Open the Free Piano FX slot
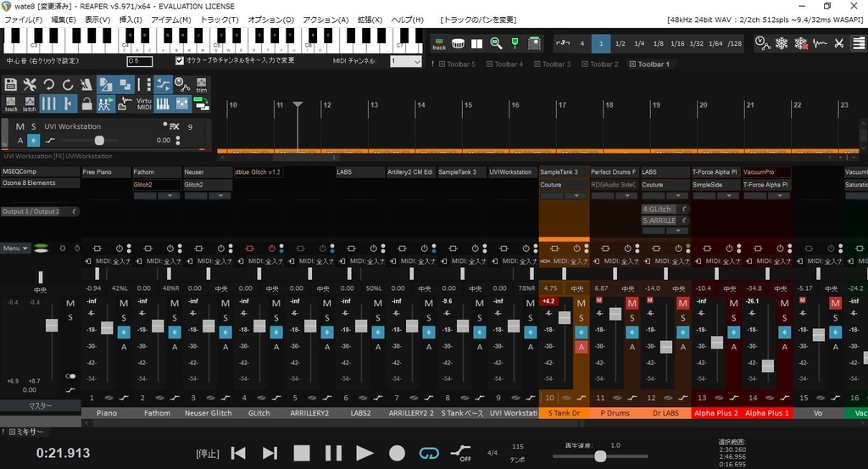The height and width of the screenshot is (469, 868). pyautogui.click(x=106, y=172)
